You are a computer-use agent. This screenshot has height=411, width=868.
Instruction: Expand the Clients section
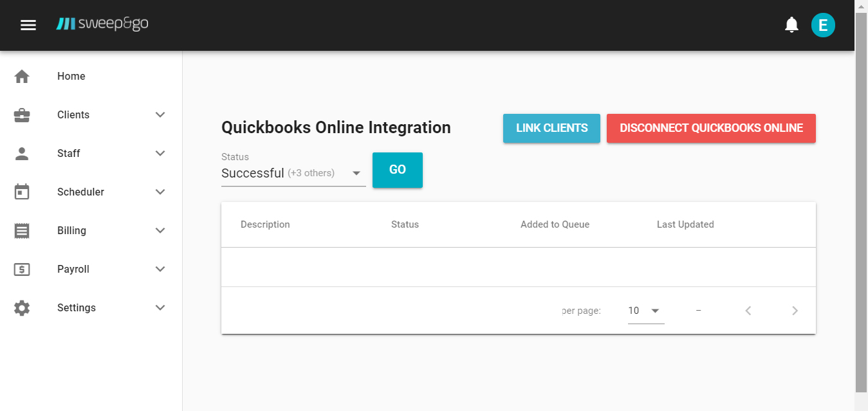(x=160, y=114)
